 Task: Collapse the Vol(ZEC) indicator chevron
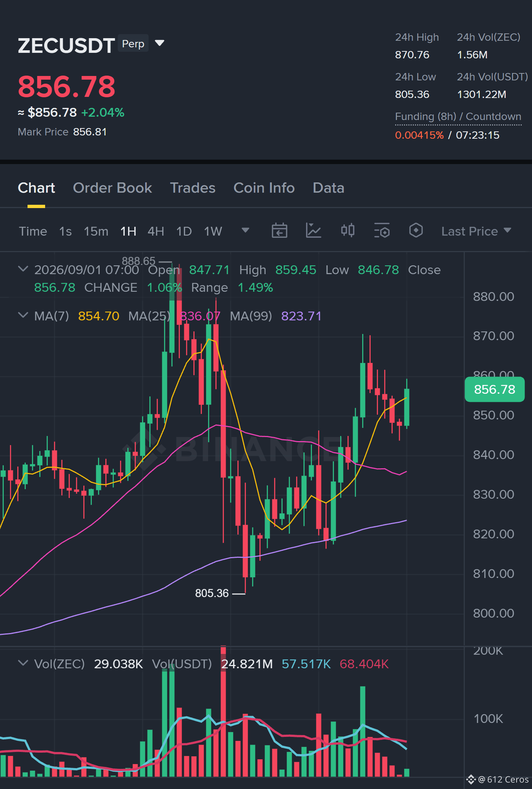pyautogui.click(x=23, y=663)
